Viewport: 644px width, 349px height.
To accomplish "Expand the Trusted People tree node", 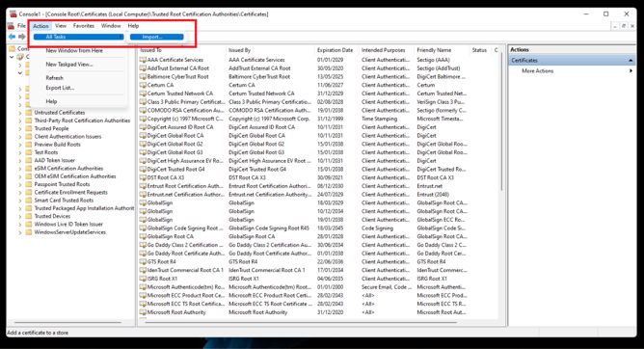I will (x=19, y=128).
